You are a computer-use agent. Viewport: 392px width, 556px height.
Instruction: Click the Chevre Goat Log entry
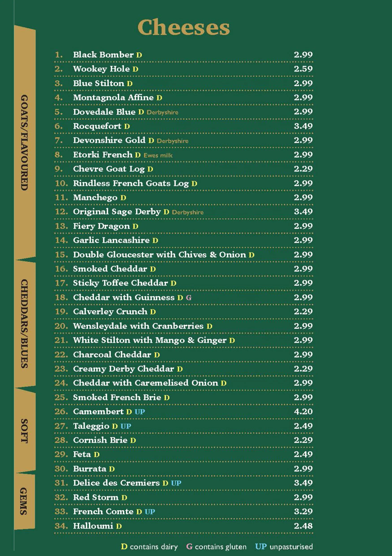pos(183,169)
